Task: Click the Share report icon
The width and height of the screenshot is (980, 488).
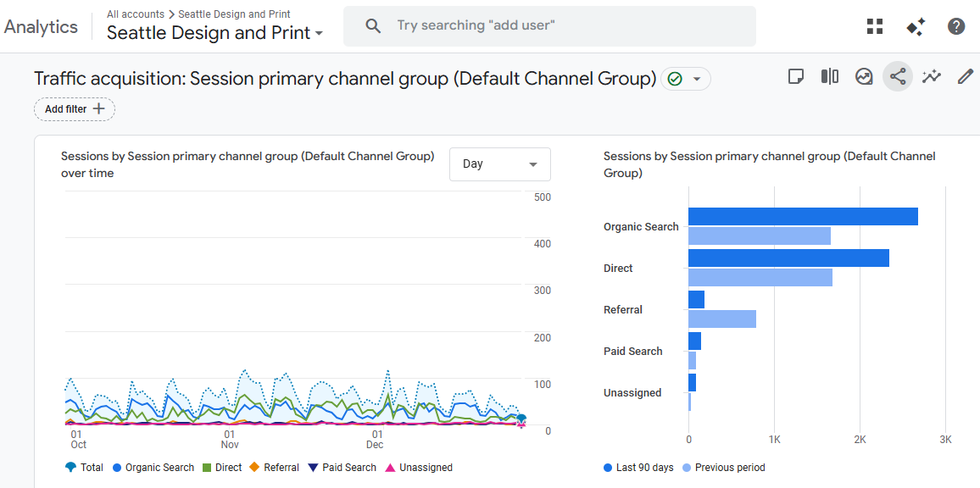Action: coord(898,77)
